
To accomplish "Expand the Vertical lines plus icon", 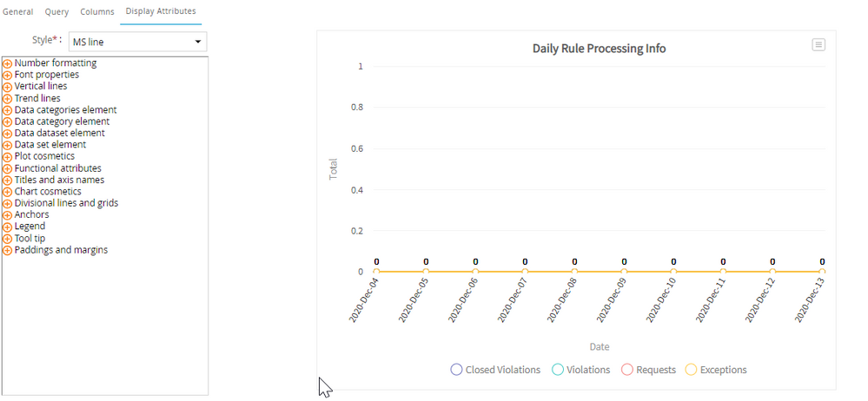I will (x=8, y=87).
